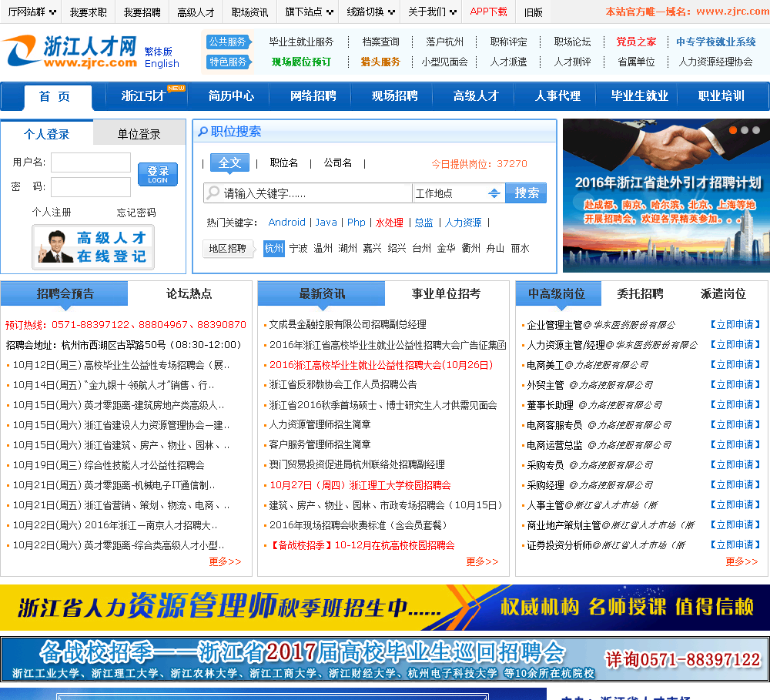Image resolution: width=770 pixels, height=700 pixels.
Task: Open the 忘记密码 link
Action: tap(136, 213)
